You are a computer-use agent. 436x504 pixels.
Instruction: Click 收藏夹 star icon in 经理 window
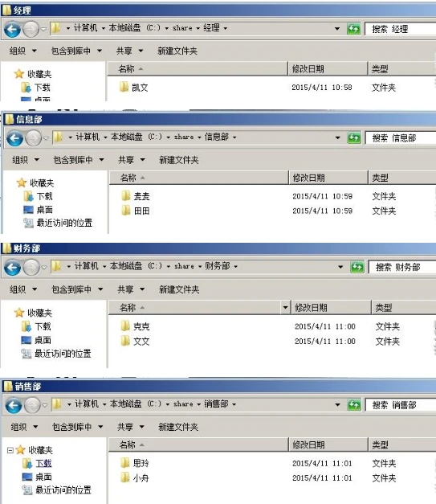[x=19, y=74]
